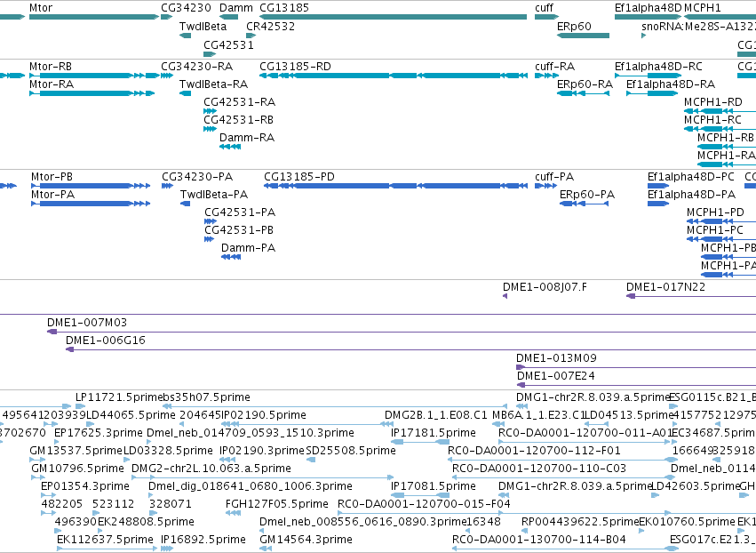Select the GM10796.5prime EST label
The width and height of the screenshot is (756, 553).
coord(77,469)
